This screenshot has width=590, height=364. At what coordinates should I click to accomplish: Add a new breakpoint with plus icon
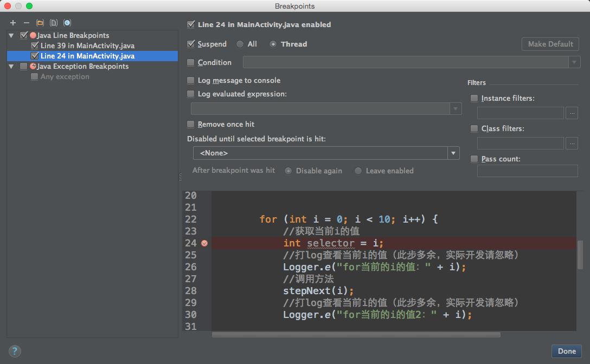coord(13,23)
